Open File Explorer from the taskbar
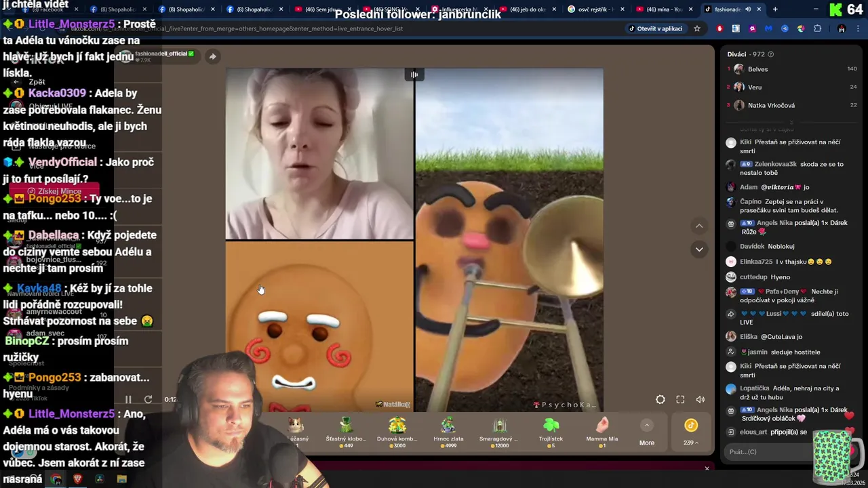The image size is (868, 488). coord(121,479)
